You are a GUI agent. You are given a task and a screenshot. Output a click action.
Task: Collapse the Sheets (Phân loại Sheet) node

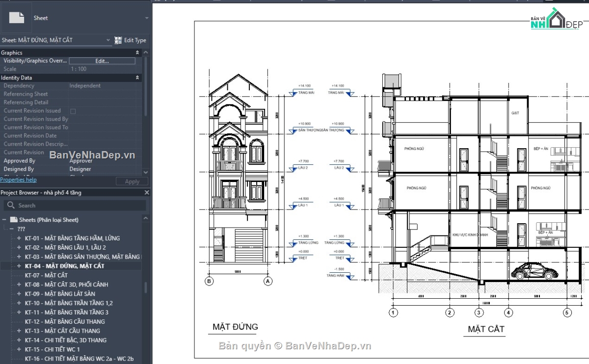tap(4, 220)
